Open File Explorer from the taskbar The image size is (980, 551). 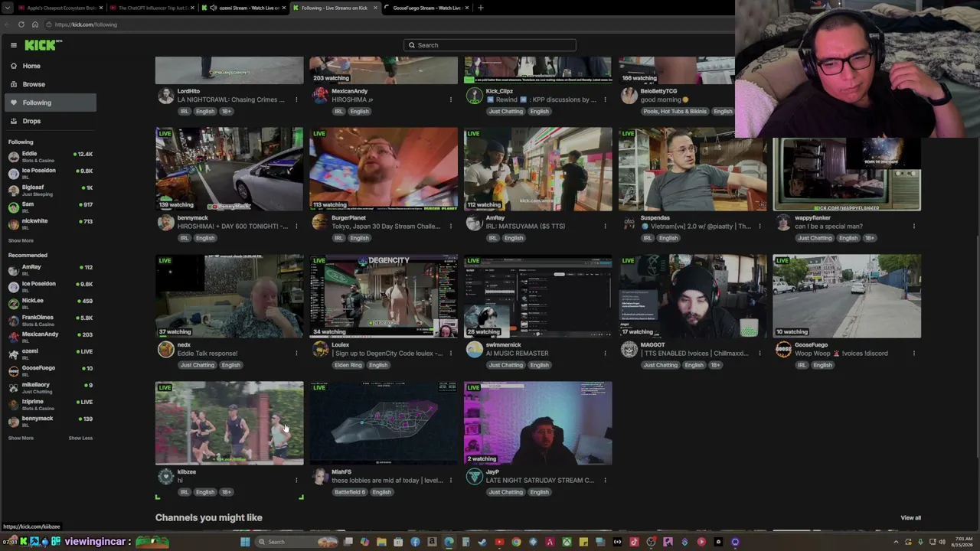pos(381,542)
